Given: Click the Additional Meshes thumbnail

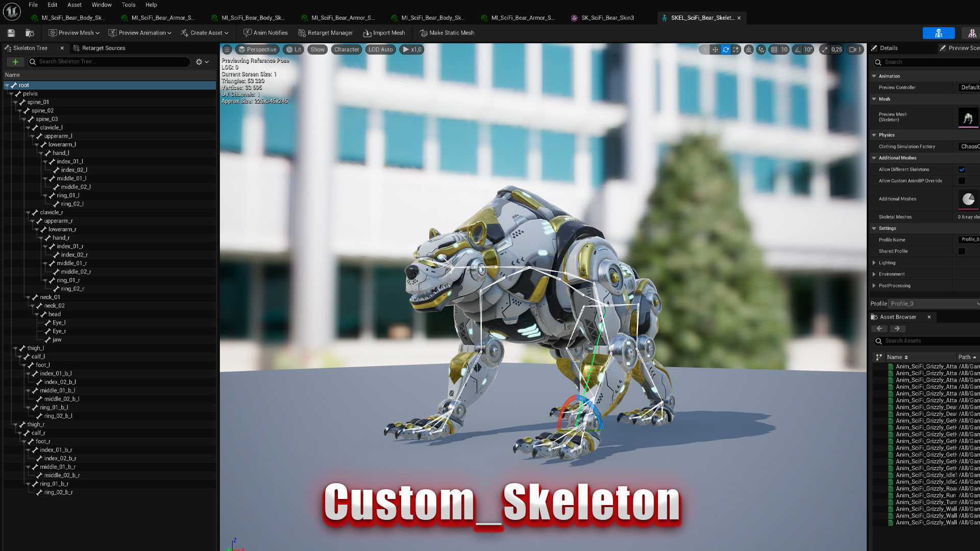Looking at the screenshot, I should click(968, 199).
